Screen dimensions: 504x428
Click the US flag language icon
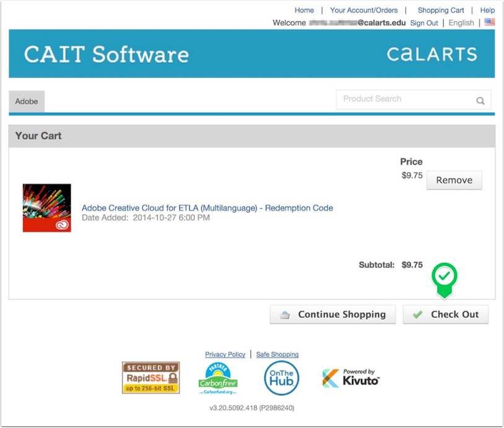[490, 22]
